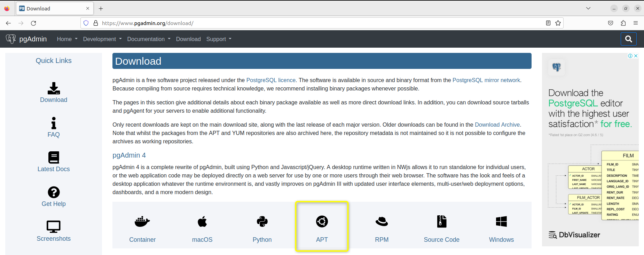Image resolution: width=644 pixels, height=255 pixels.
Task: Open the Pocket save icon
Action: (611, 23)
